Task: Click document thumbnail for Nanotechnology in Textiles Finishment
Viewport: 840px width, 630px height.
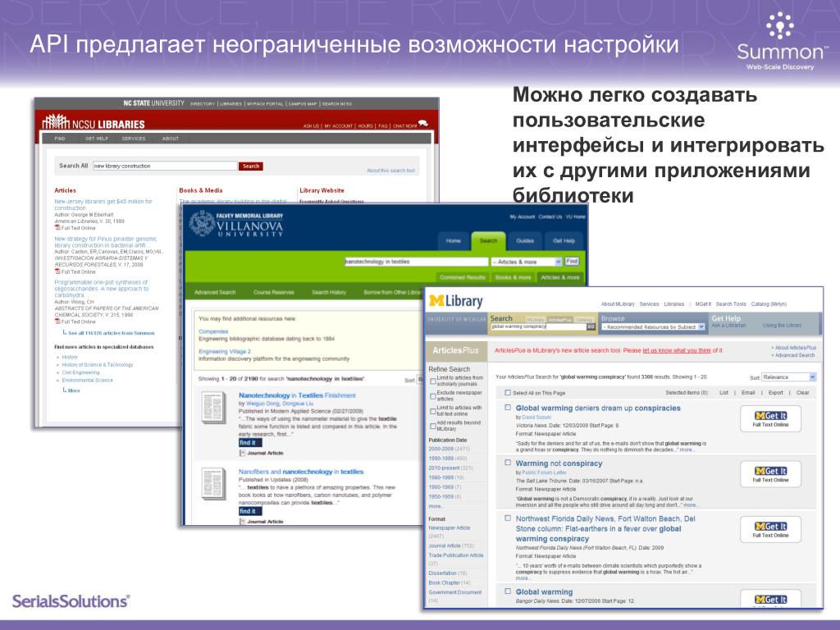Action: (x=213, y=408)
